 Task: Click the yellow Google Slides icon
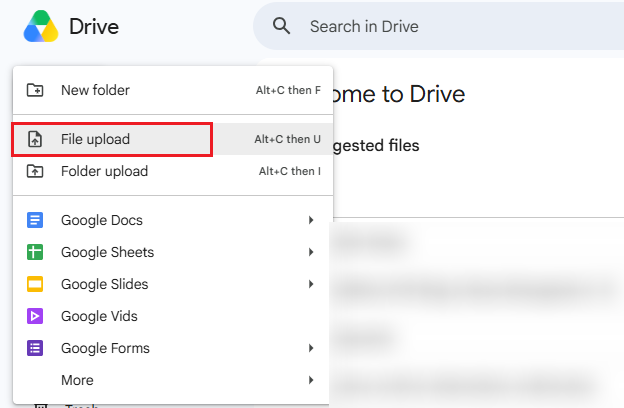(x=35, y=284)
